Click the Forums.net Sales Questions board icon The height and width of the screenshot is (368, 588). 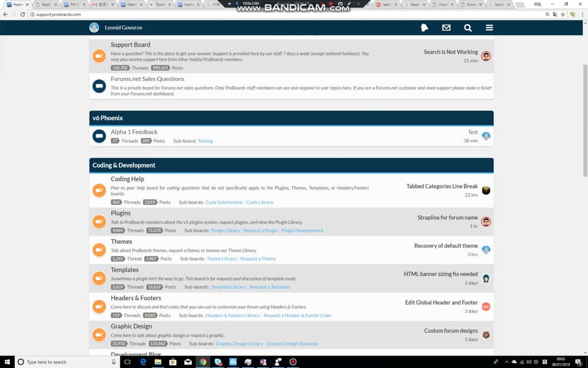99,86
